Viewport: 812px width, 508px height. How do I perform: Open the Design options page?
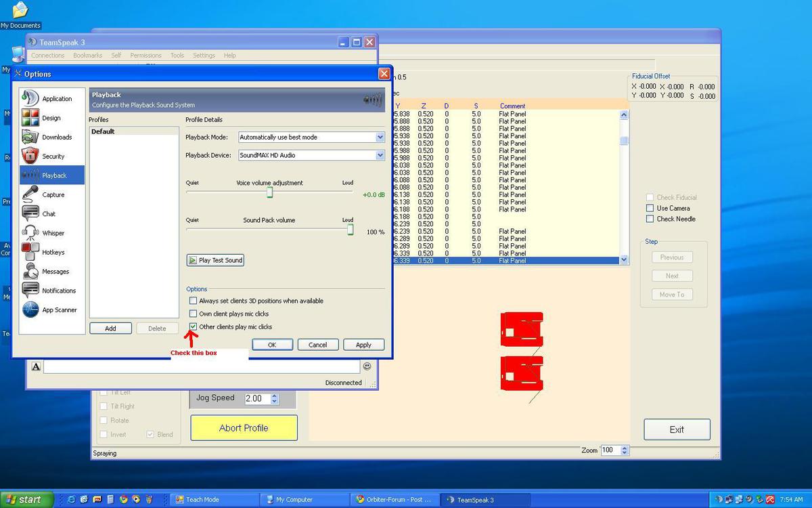point(52,118)
